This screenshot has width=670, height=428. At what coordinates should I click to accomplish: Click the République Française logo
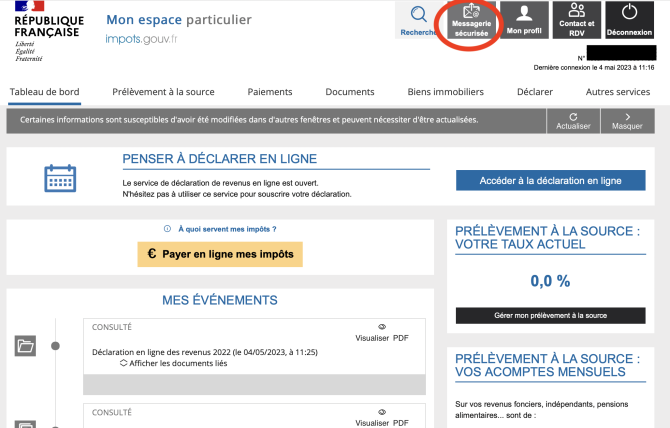(49, 31)
